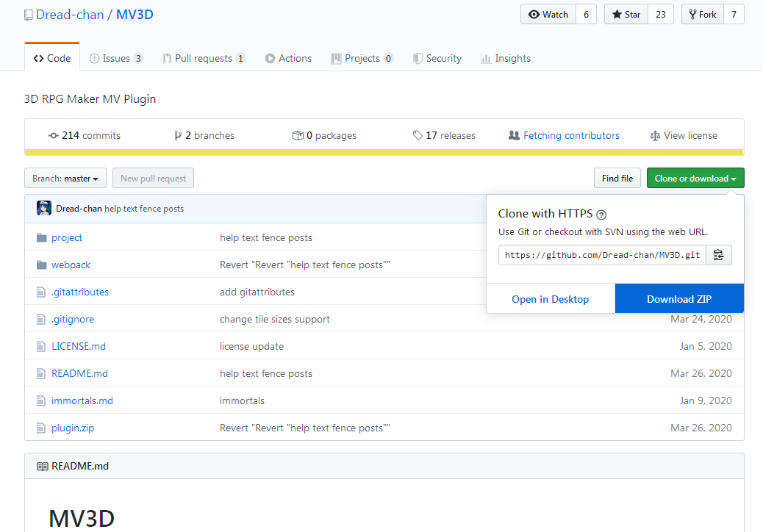Click the packages box icon
The height and width of the screenshot is (532, 763).
(x=298, y=136)
